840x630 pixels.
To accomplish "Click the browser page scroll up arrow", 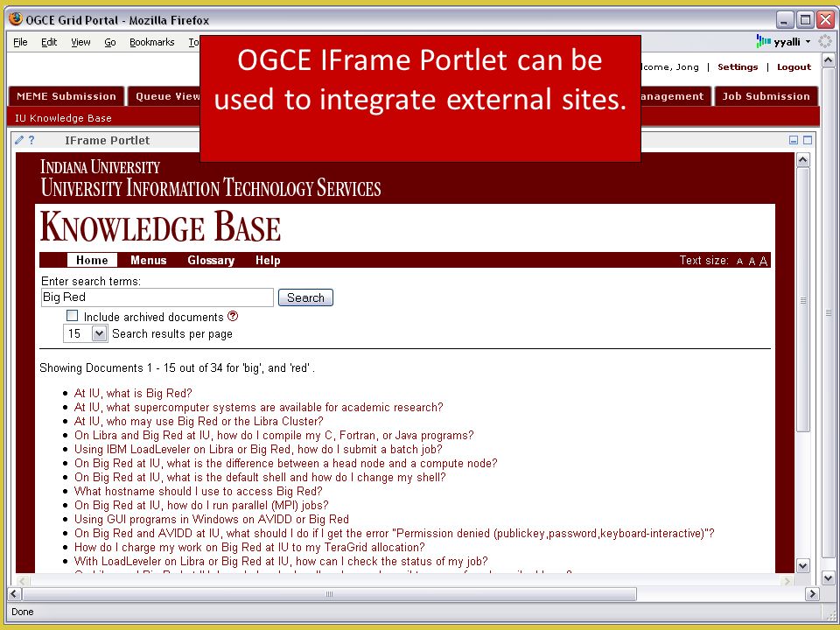I will tap(828, 60).
